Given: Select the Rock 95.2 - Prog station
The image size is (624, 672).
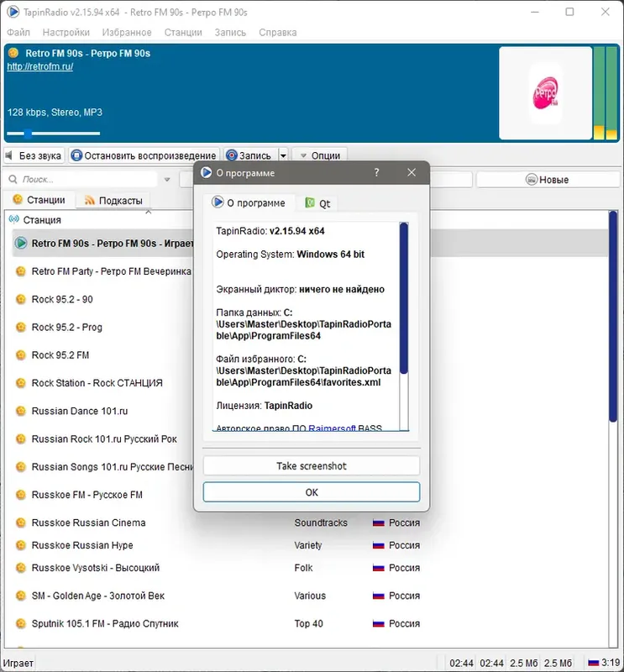Looking at the screenshot, I should pyautogui.click(x=67, y=327).
